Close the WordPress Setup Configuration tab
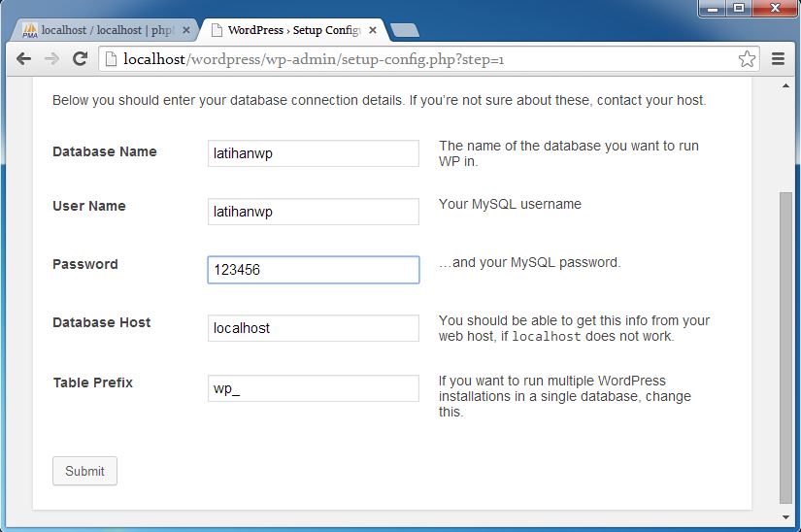The width and height of the screenshot is (801, 532). click(373, 30)
